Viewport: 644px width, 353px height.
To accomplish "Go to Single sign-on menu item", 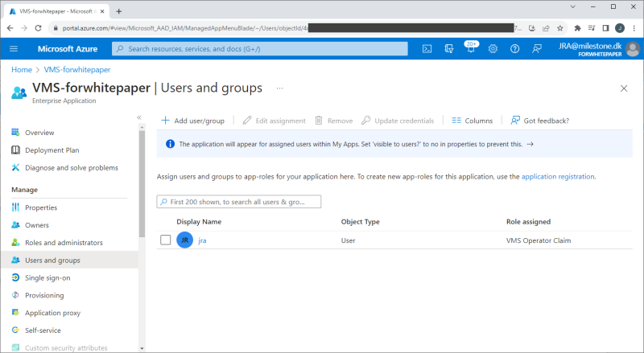I will tap(47, 277).
